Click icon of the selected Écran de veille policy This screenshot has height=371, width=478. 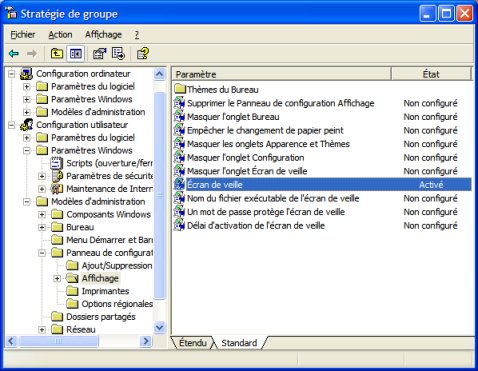click(x=180, y=185)
